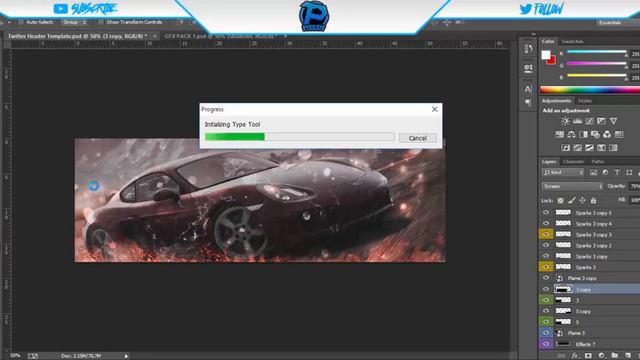The height and width of the screenshot is (360, 640).
Task: Click the YouTube Subscribe overlay link
Action: 85,9
